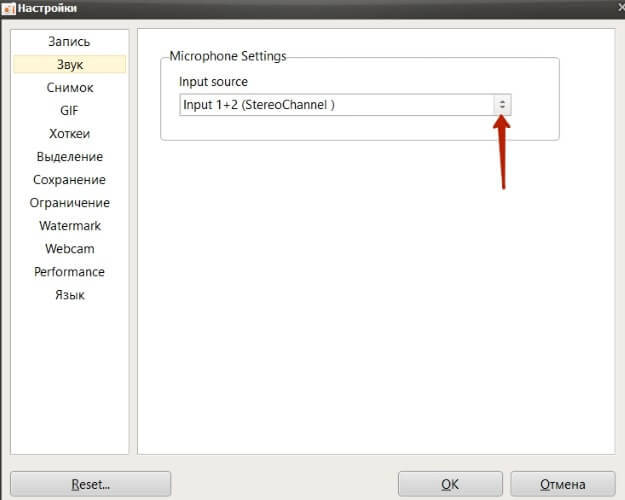Expand Input source dropdown arrow
This screenshot has width=625, height=500.
[502, 105]
